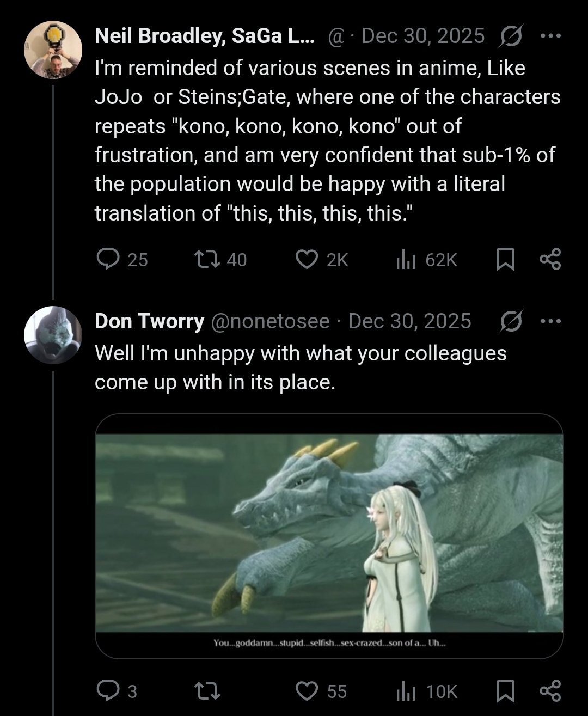Reply to Don Tworry's tweet
The width and height of the screenshot is (588, 716).
coord(108,691)
